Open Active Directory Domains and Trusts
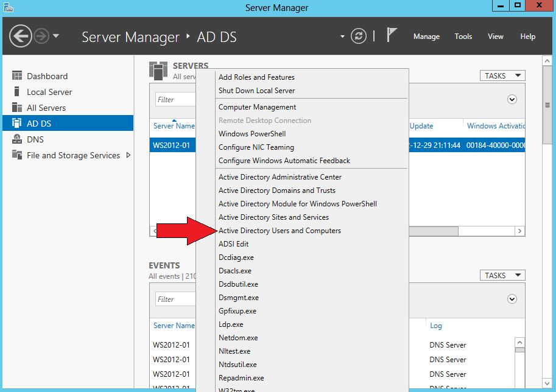Image resolution: width=556 pixels, height=392 pixels. (276, 191)
